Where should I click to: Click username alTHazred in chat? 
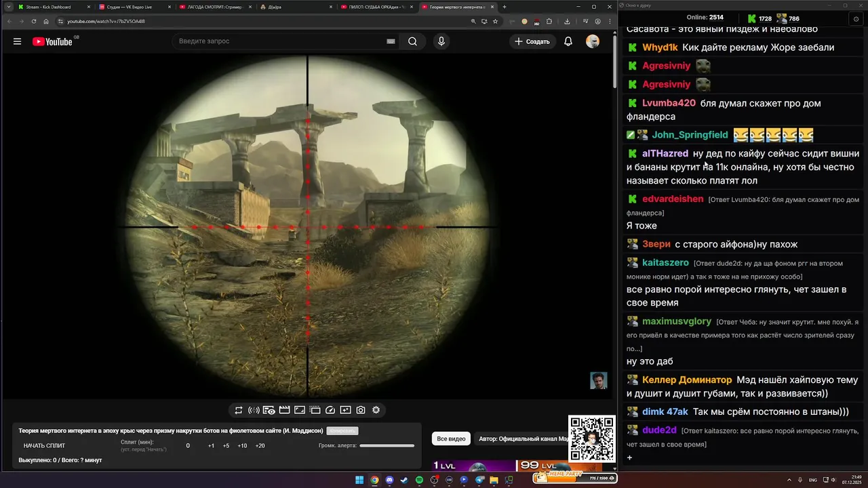(x=665, y=154)
